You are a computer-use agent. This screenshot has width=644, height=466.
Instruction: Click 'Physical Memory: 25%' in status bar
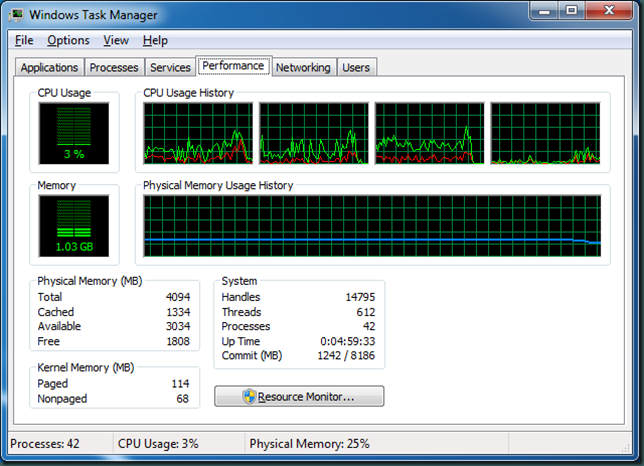click(x=309, y=444)
